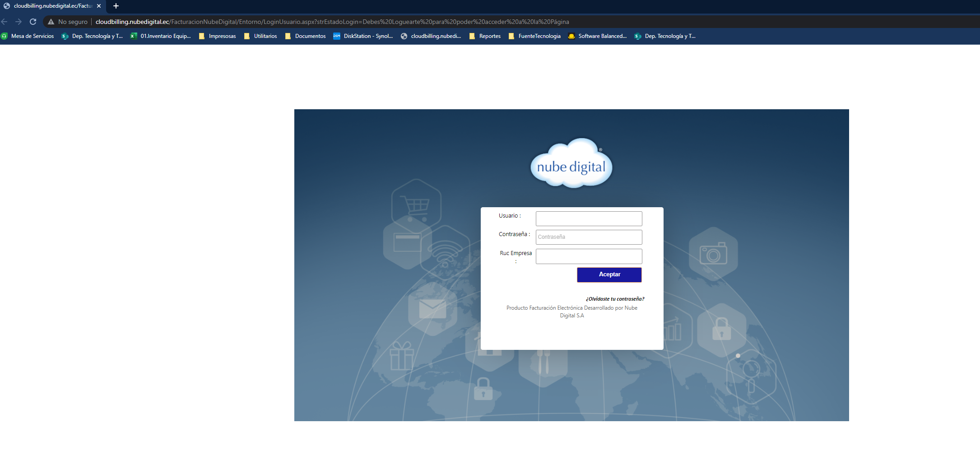Click the browser forward arrow

pyautogui.click(x=19, y=22)
